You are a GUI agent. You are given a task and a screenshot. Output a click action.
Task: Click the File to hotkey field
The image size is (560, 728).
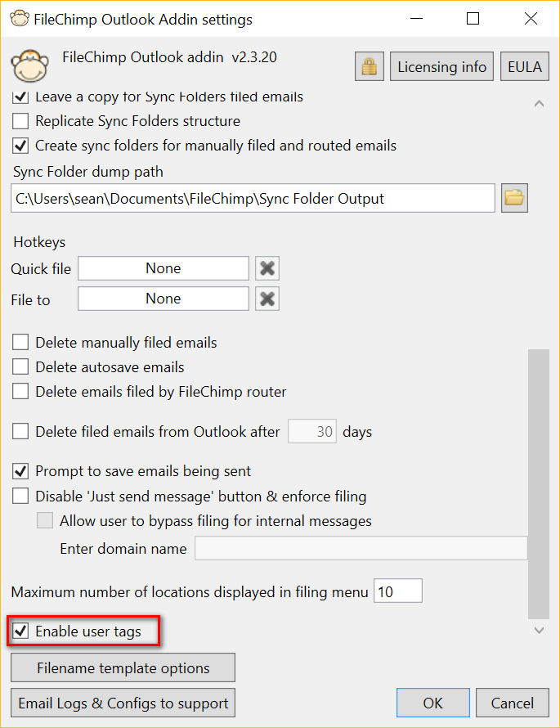coord(164,299)
